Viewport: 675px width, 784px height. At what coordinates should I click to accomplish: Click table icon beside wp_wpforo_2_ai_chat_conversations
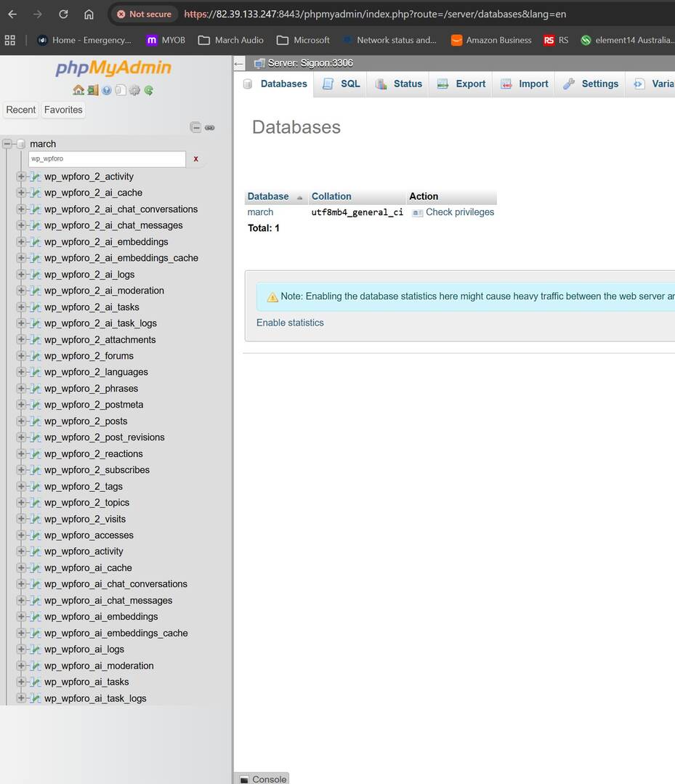tap(35, 209)
